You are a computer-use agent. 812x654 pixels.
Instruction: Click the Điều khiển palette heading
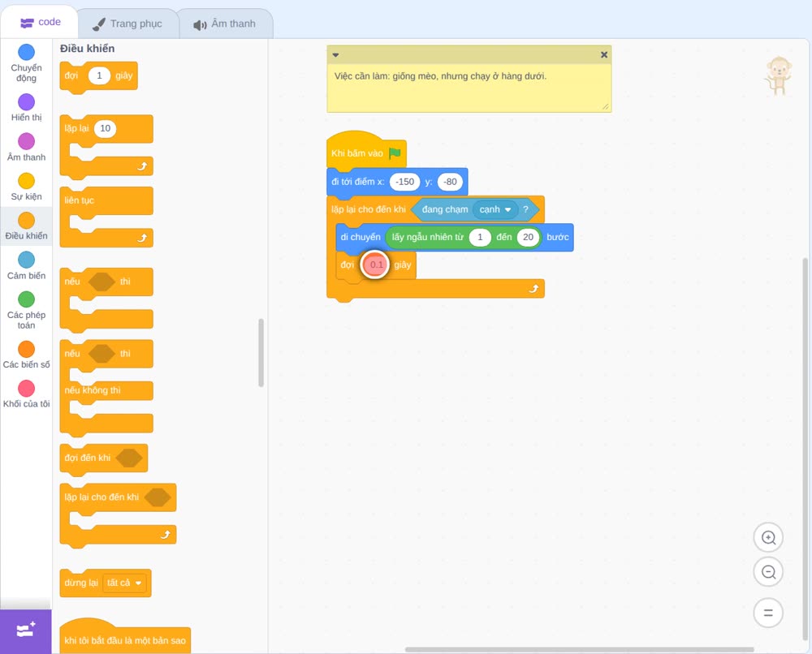pos(87,49)
